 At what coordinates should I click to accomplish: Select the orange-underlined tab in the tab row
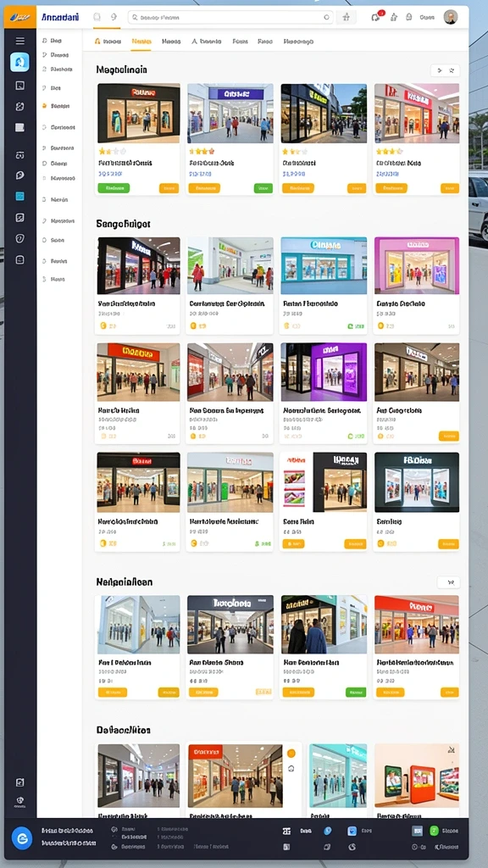(x=141, y=42)
